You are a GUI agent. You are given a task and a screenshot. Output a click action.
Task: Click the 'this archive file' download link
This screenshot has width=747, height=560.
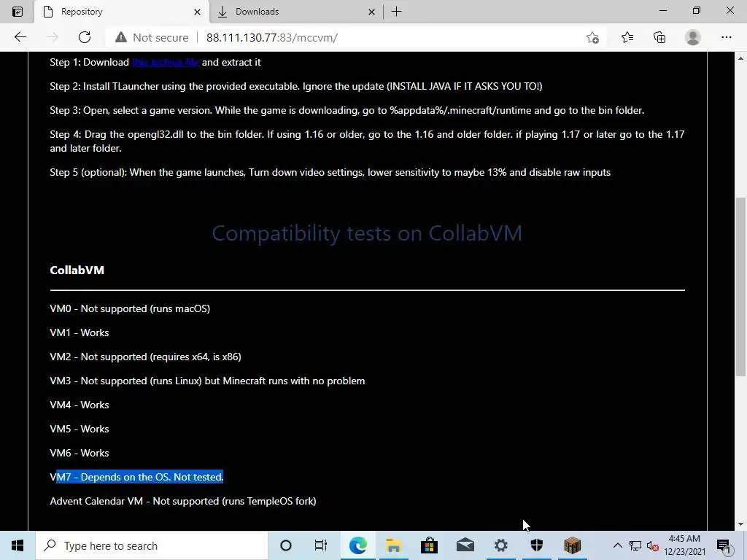point(166,63)
